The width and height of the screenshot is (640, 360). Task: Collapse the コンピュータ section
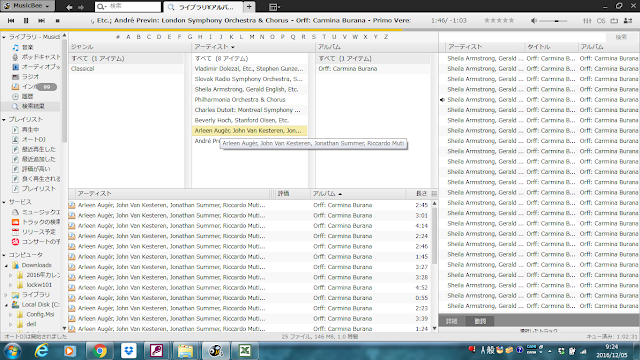click(4, 255)
